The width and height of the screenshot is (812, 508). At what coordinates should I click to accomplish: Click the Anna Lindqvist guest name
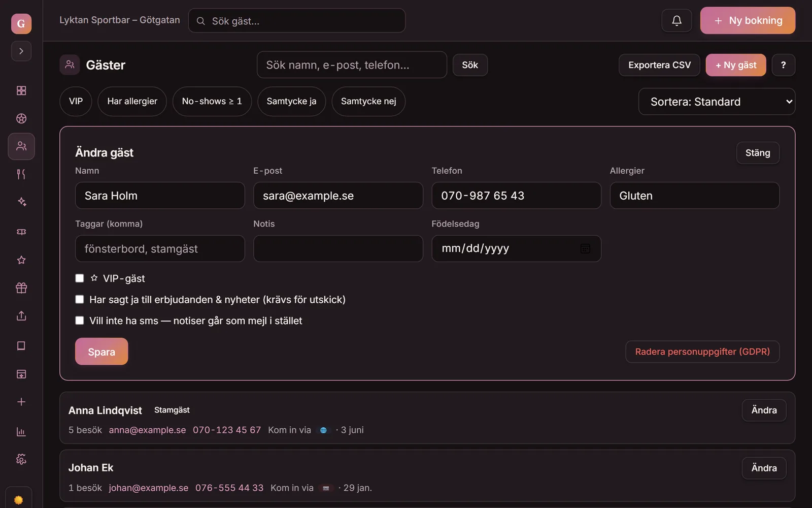(105, 410)
